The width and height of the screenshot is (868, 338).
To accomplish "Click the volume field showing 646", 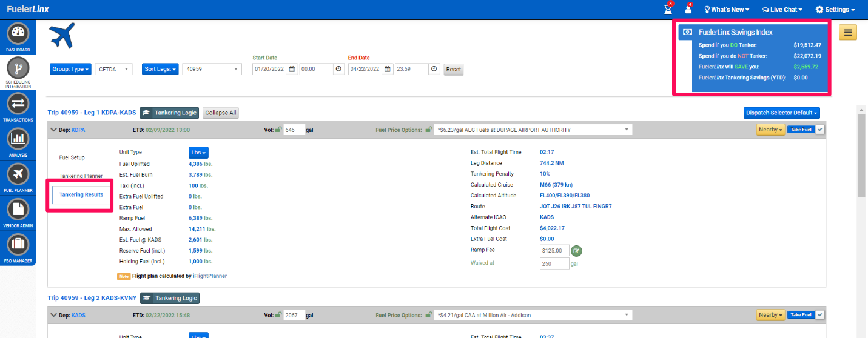I will pyautogui.click(x=294, y=130).
